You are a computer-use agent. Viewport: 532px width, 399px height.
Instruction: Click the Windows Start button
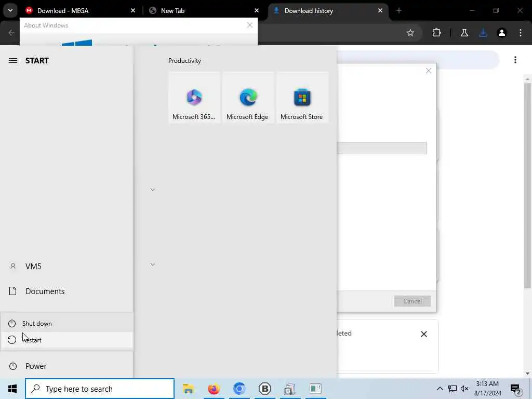[12, 389]
